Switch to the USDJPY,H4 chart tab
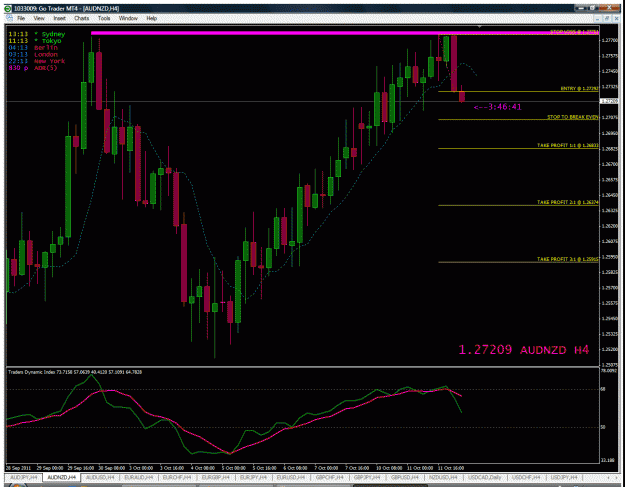This screenshot has height=487, width=625. [564, 477]
